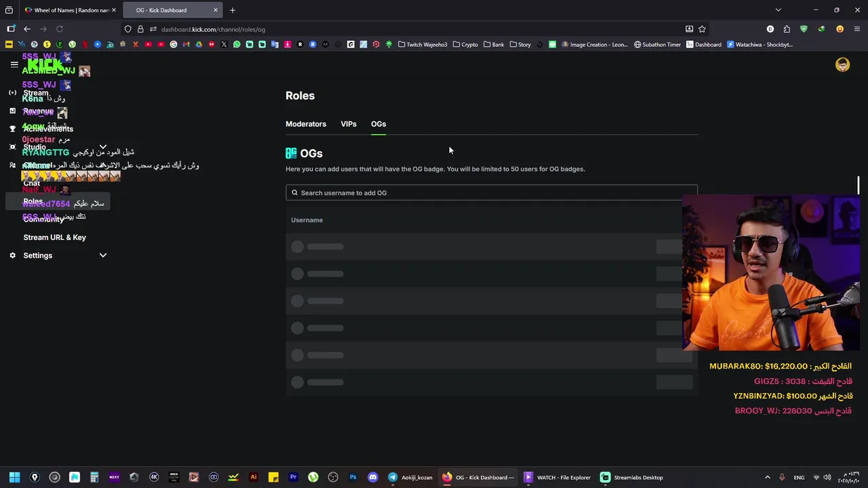Open the Gmail bookmark icon

186,45
